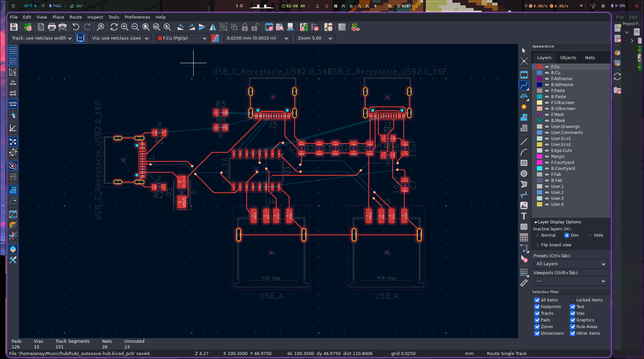The image size is (644, 359).
Task: Uncheck the Tracks selection filter
Action: (537, 313)
